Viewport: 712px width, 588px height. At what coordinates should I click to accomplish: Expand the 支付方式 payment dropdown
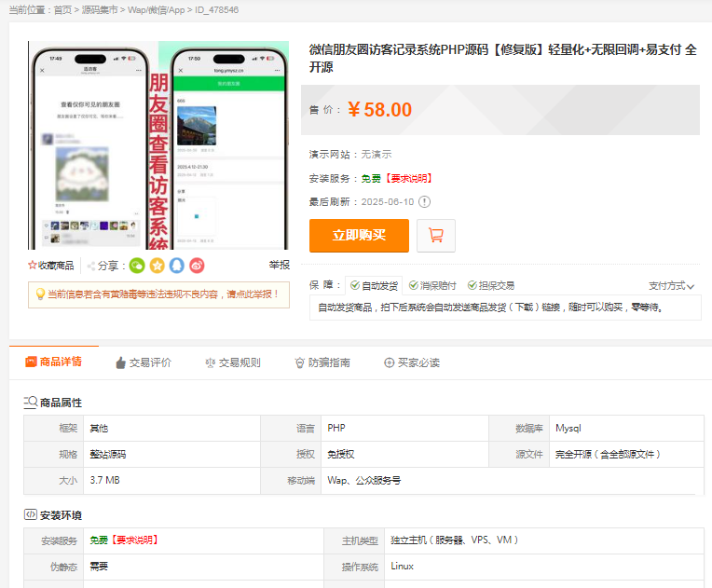point(671,285)
